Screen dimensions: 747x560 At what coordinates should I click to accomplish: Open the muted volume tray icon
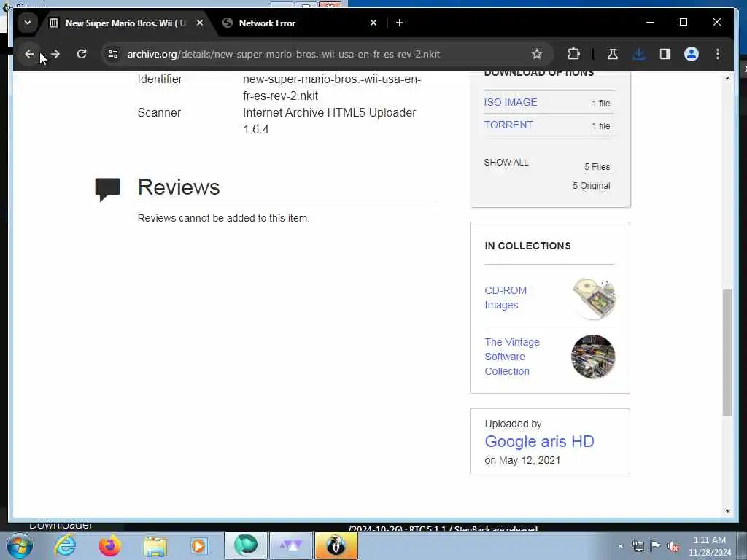click(x=673, y=547)
